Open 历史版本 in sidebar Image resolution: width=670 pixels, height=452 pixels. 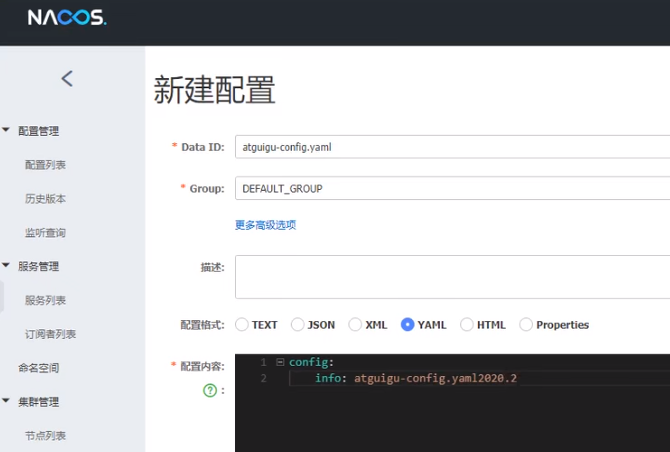(46, 198)
